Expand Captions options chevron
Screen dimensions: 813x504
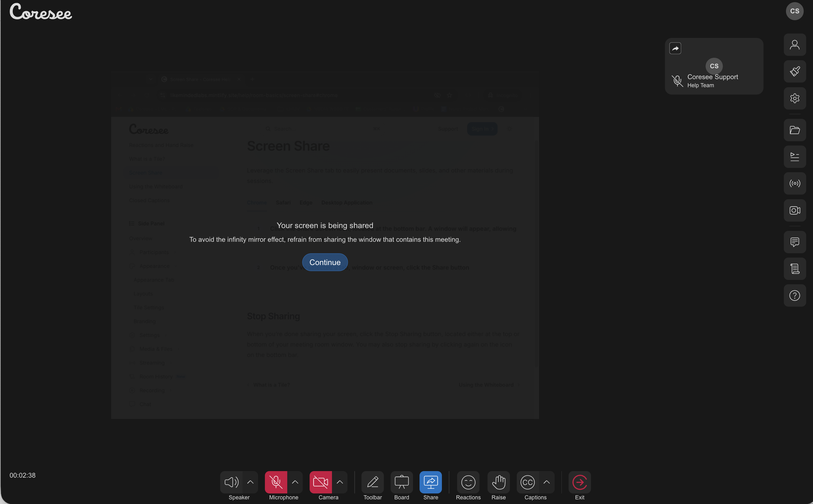[547, 482]
